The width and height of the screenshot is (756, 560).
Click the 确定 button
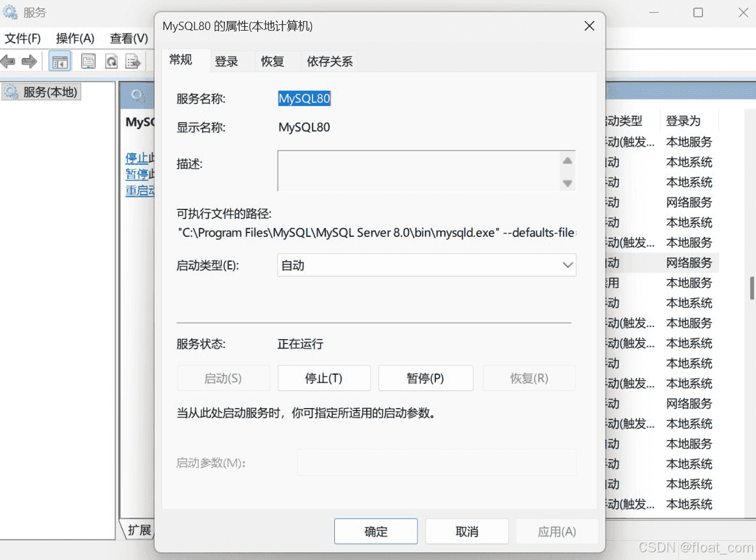(376, 531)
